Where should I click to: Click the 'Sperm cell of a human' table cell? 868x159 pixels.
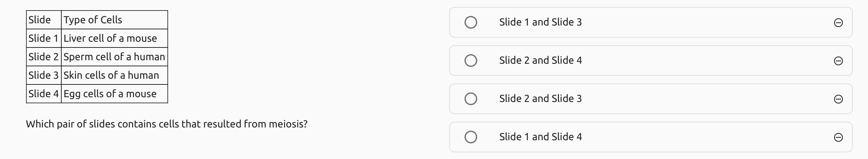pos(114,57)
